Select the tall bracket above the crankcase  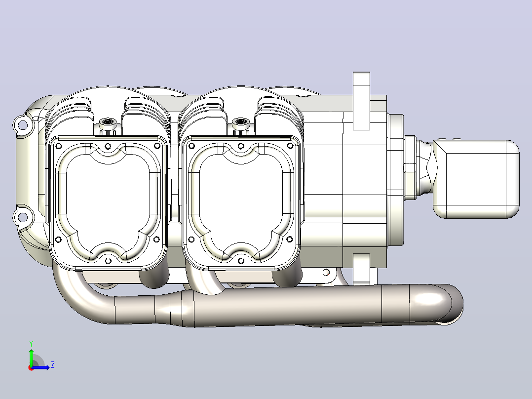[x=361, y=101]
